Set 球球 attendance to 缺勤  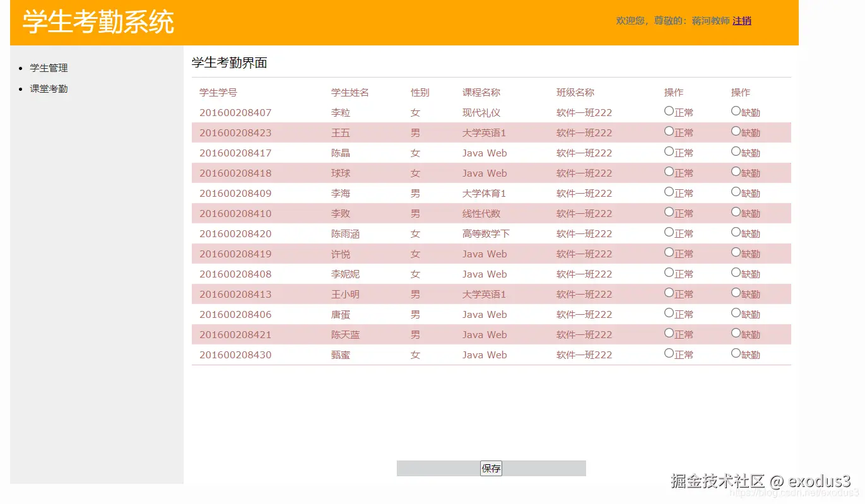736,172
